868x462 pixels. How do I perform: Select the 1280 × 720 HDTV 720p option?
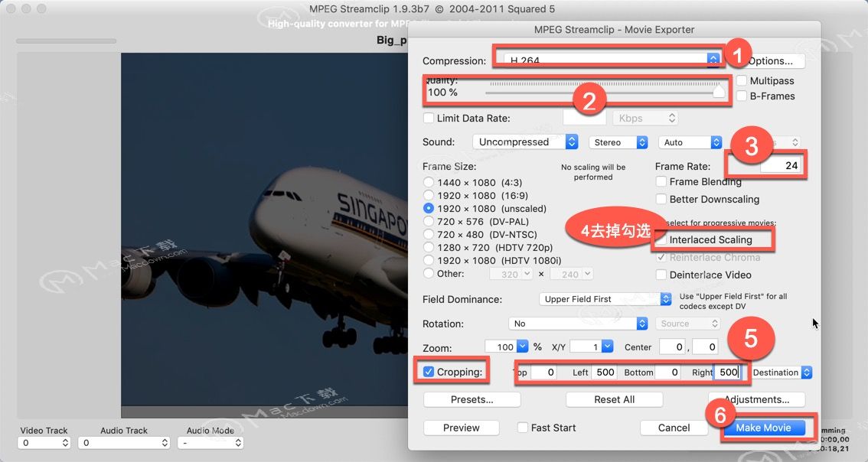(429, 247)
